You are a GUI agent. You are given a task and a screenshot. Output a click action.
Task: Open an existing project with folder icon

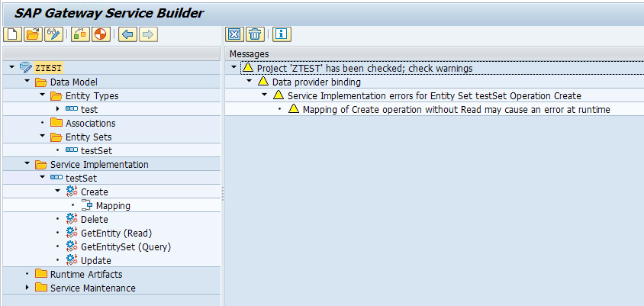tap(33, 34)
